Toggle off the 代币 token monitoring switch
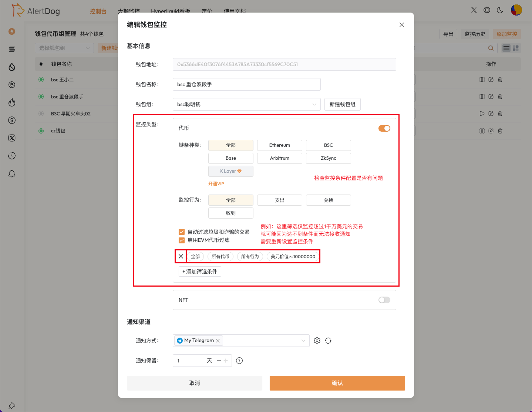 click(384, 128)
